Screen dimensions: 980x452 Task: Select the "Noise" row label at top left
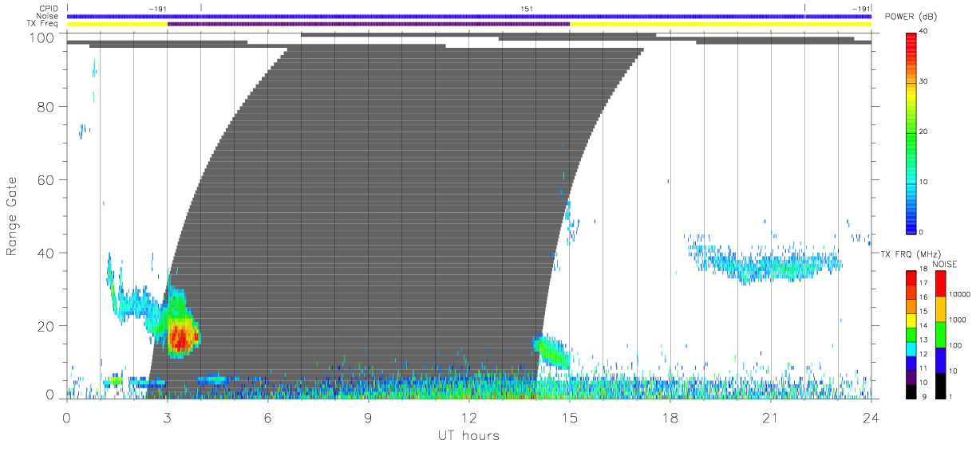pyautogui.click(x=47, y=16)
